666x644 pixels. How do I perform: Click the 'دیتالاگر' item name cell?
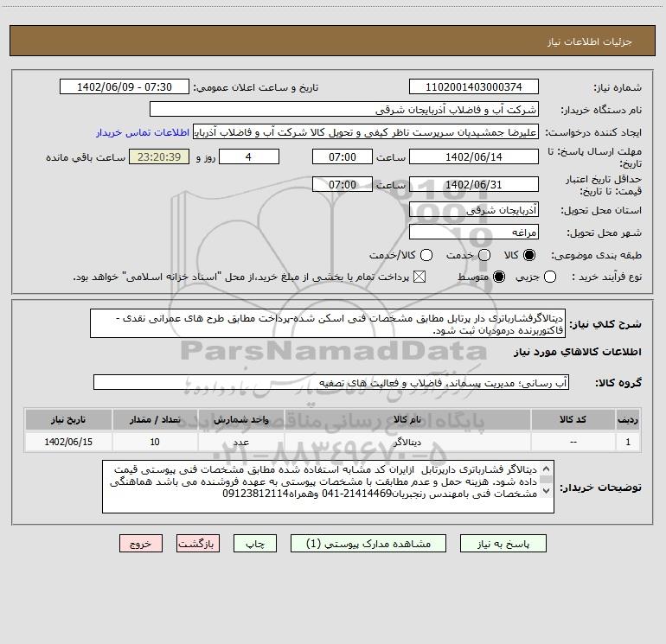tap(407, 442)
